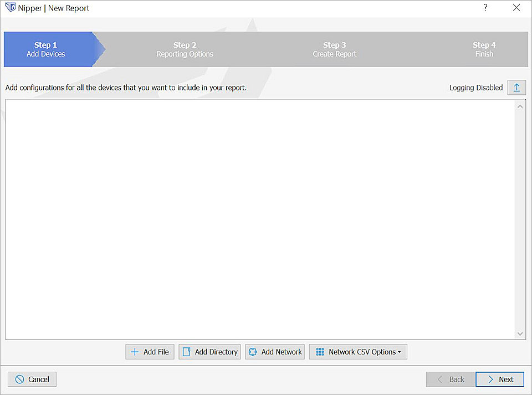Click the logging upload arrow icon
This screenshot has height=395, width=532.
516,88
